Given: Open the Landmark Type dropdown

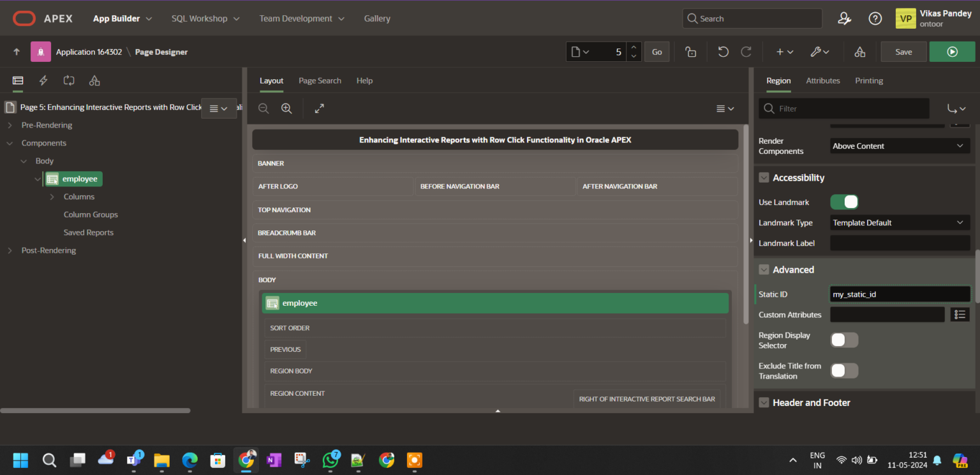Looking at the screenshot, I should [x=899, y=223].
